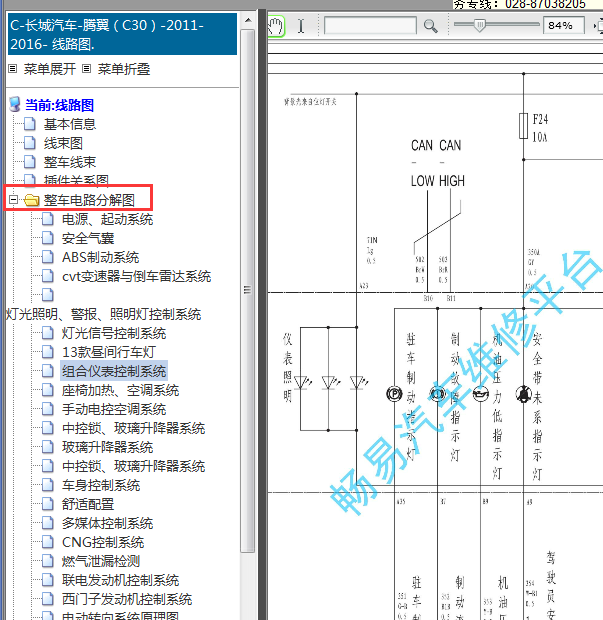Click page icon beside 联电发动机控制系统
This screenshot has width=603, height=620.
(x=48, y=580)
